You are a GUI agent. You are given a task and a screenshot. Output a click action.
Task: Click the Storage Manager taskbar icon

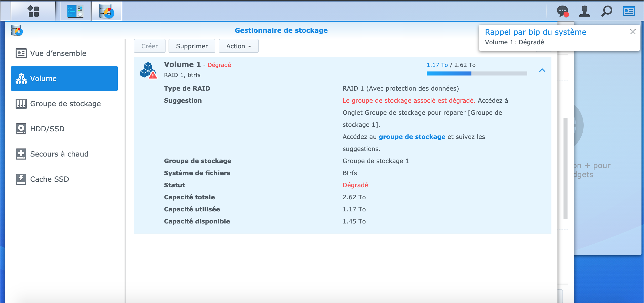[x=107, y=11]
